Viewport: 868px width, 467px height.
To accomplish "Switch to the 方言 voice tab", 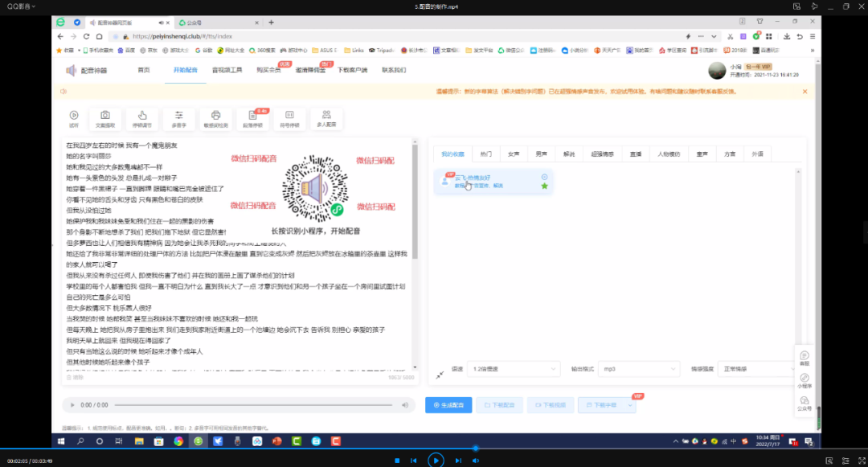I will point(730,154).
